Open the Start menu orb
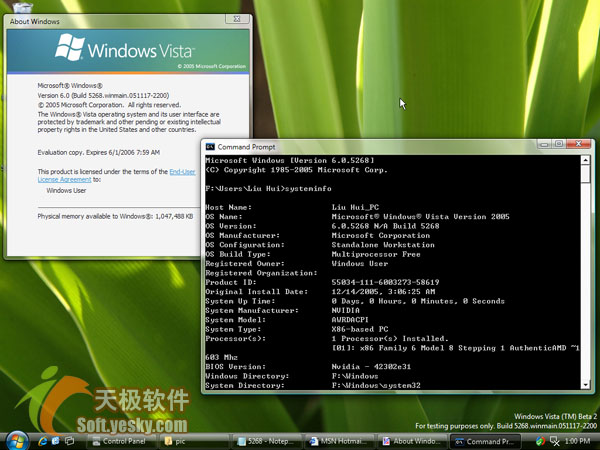 (17, 441)
